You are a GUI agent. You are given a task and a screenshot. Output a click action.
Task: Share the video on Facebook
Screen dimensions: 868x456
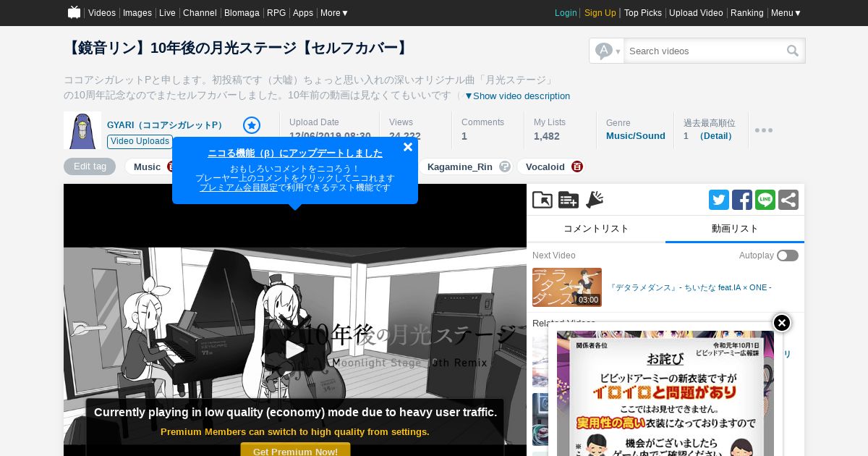click(x=742, y=200)
